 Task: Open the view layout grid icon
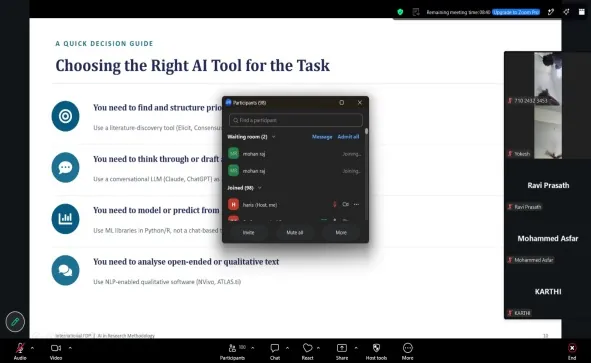[582, 12]
